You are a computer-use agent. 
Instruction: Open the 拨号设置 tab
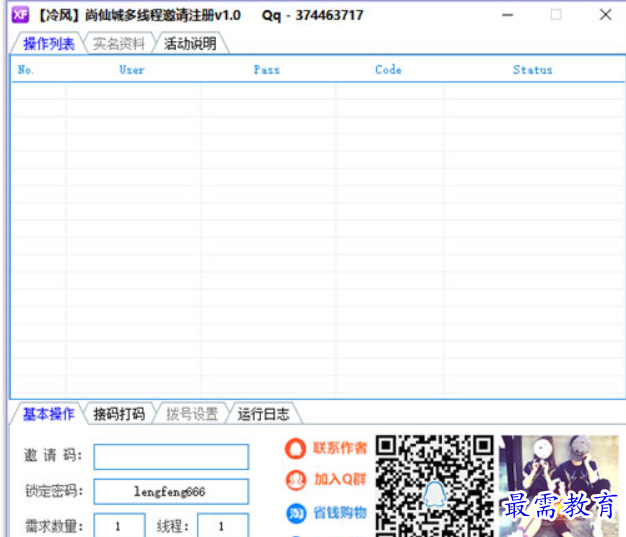click(x=191, y=414)
